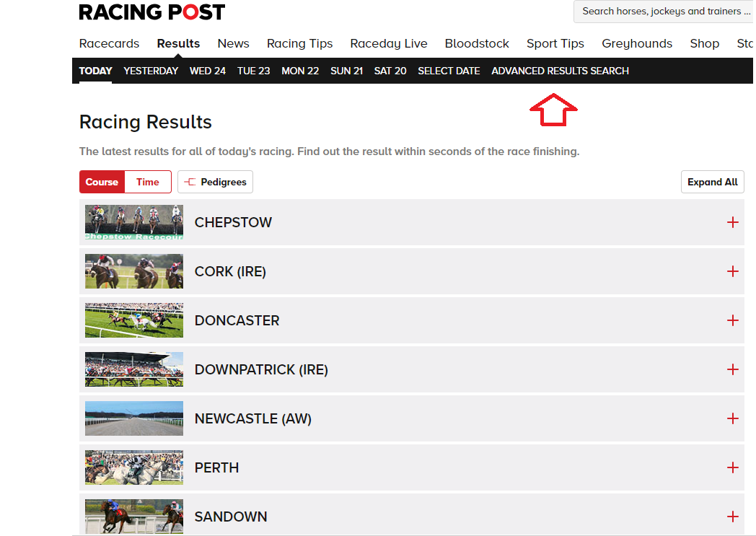The image size is (756, 536).
Task: Select the TODAY results tab
Action: point(95,71)
